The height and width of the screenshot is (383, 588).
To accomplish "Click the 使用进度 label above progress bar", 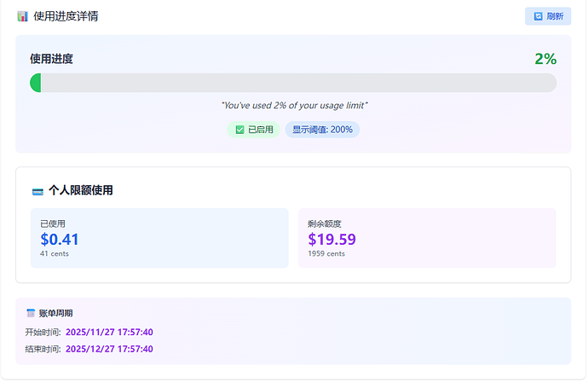I will point(51,59).
